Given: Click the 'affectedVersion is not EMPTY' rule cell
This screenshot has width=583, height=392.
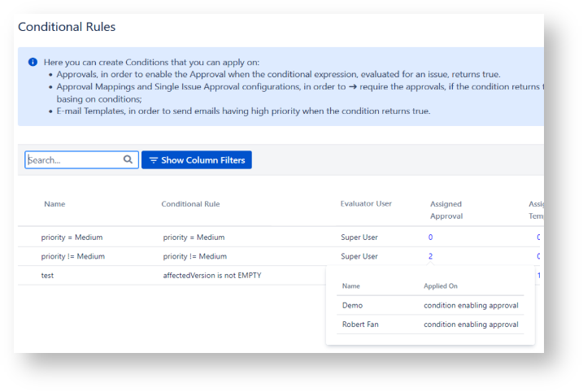Looking at the screenshot, I should (x=212, y=276).
